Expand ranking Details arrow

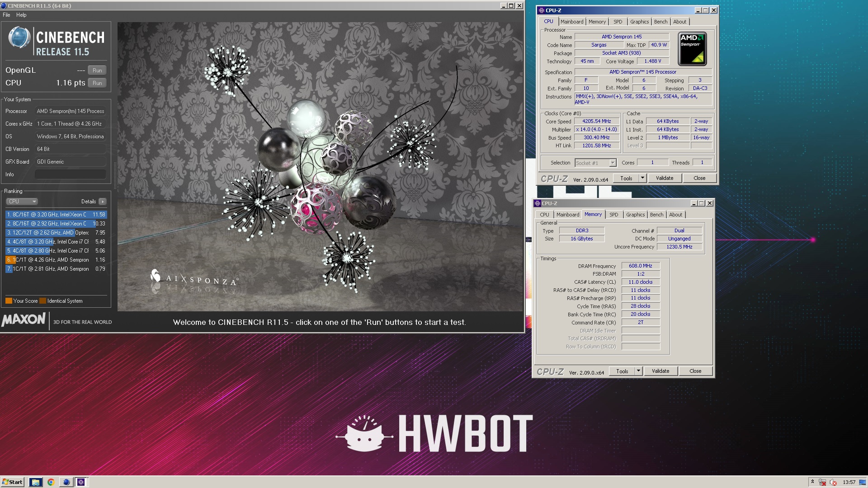[103, 202]
